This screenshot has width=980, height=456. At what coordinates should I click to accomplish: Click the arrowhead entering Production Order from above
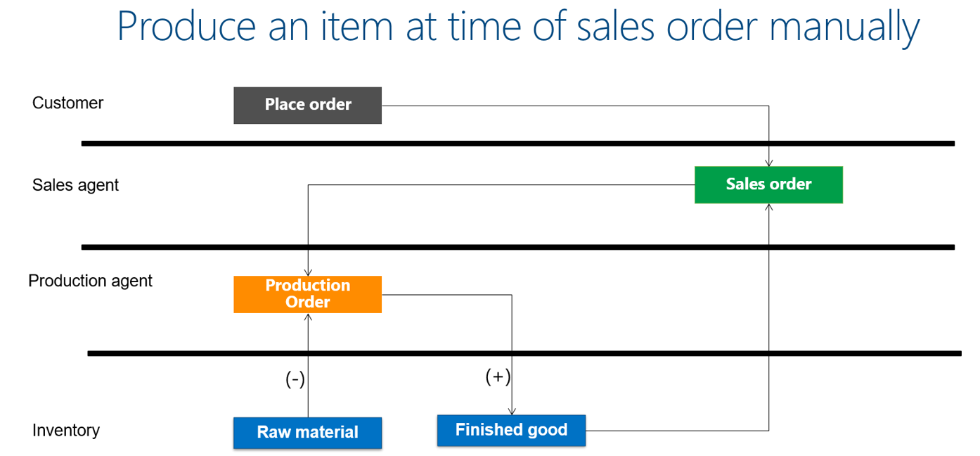click(308, 272)
